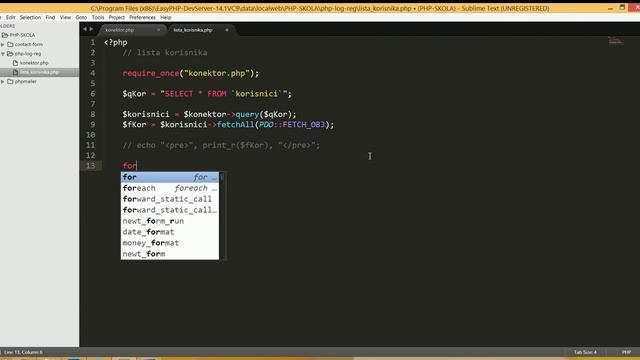Choose 'newt_form' autocomplete suggestion
Screen dimensions: 640x360
[170, 254]
